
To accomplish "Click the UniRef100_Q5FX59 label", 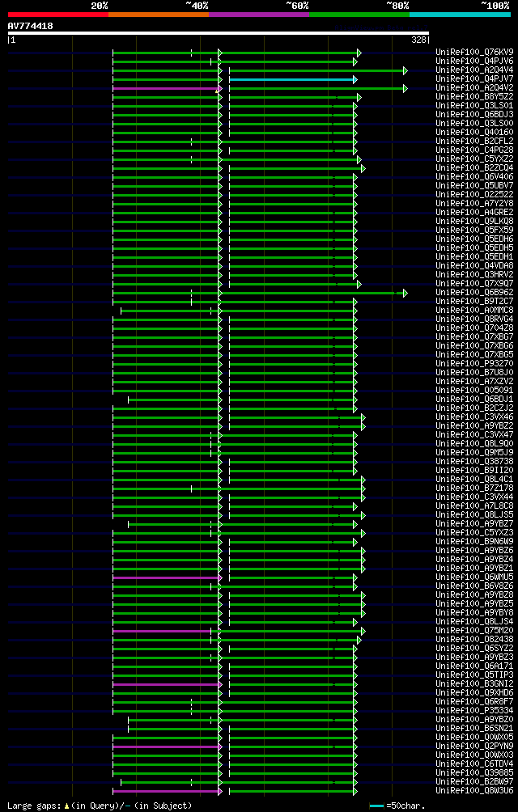I will point(474,230).
